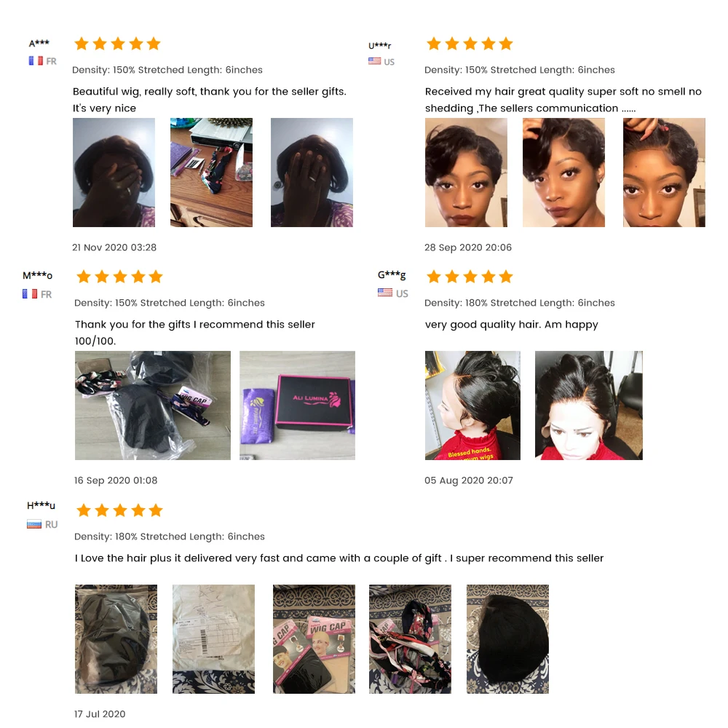
Task: Click the US flag icon beside G***g
Action: pyautogui.click(x=385, y=293)
